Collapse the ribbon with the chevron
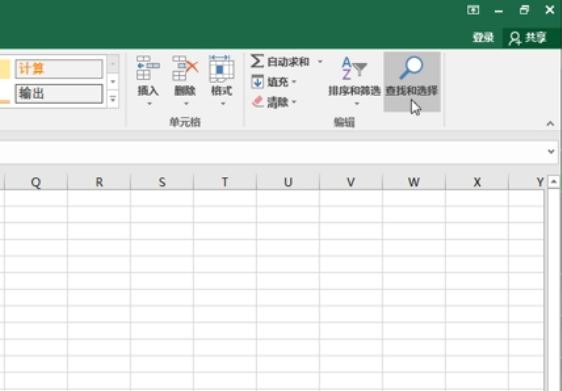The width and height of the screenshot is (562, 391). tap(550, 124)
